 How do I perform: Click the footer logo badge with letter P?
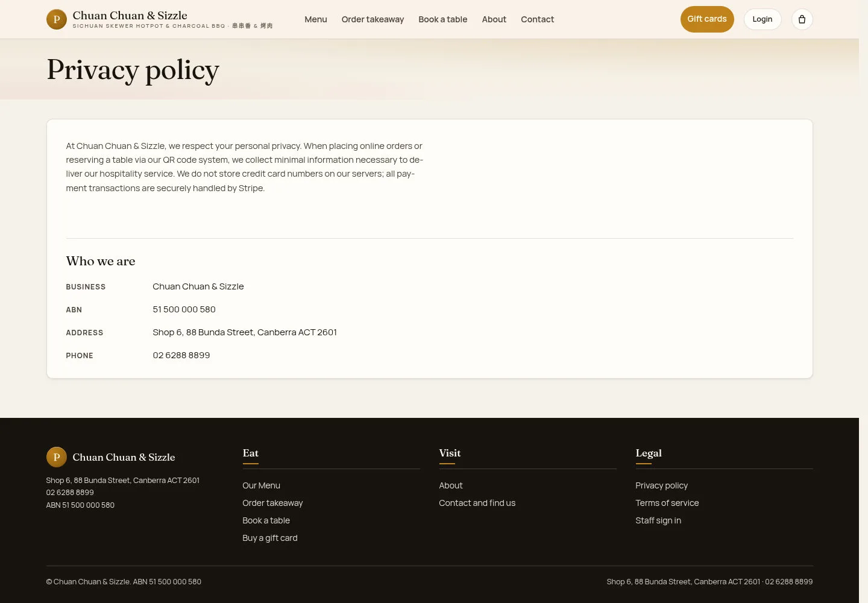57,457
